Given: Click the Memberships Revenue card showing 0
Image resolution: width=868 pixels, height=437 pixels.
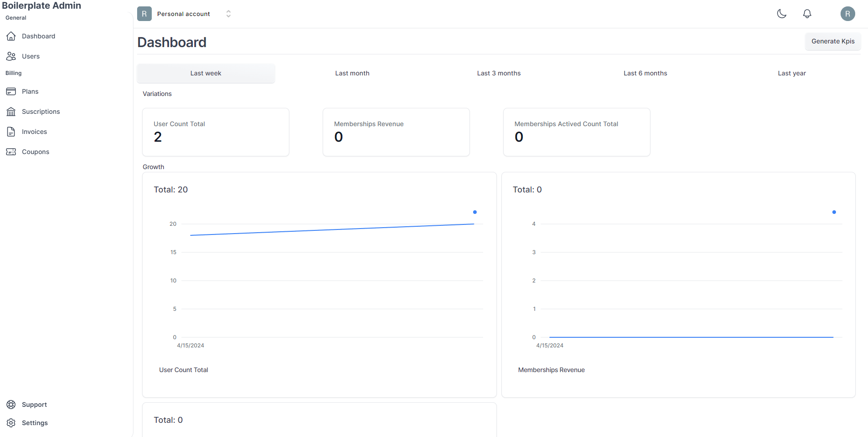Looking at the screenshot, I should 396,132.
